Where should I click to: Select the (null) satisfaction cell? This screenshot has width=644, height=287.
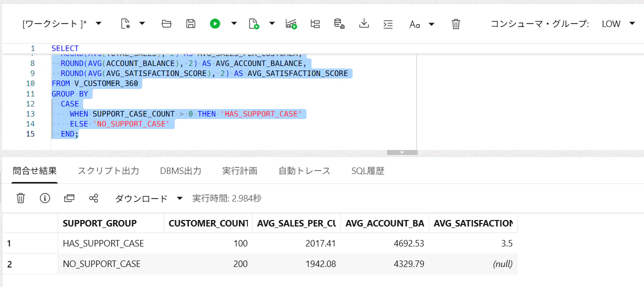click(x=473, y=264)
